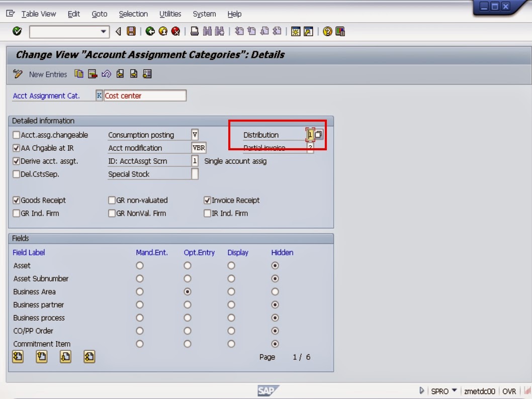The image size is (532, 399).
Task: Click the Fields next page icon
Action: pyautogui.click(x=65, y=357)
